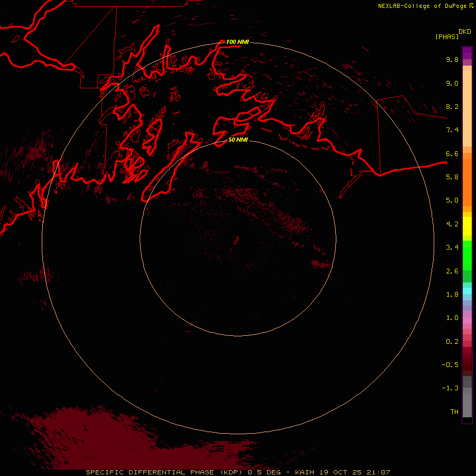Viewport: 476px width, 476px height.
Task: Select the 3.4 scale value
Action: 452,248
